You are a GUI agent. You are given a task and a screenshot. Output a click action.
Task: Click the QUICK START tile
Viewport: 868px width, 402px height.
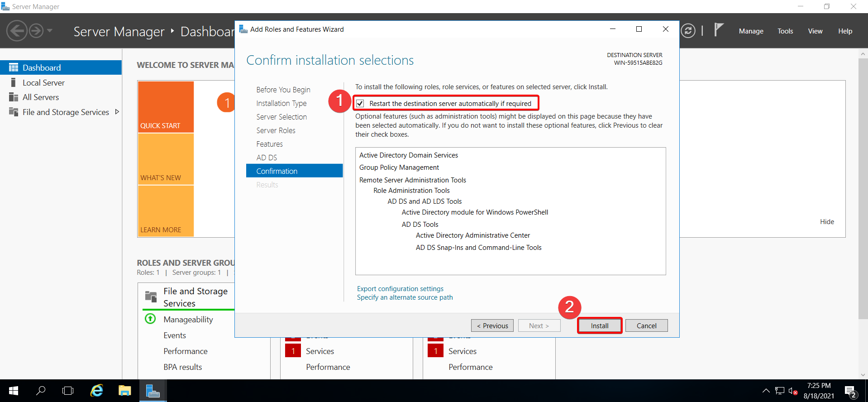coord(166,107)
